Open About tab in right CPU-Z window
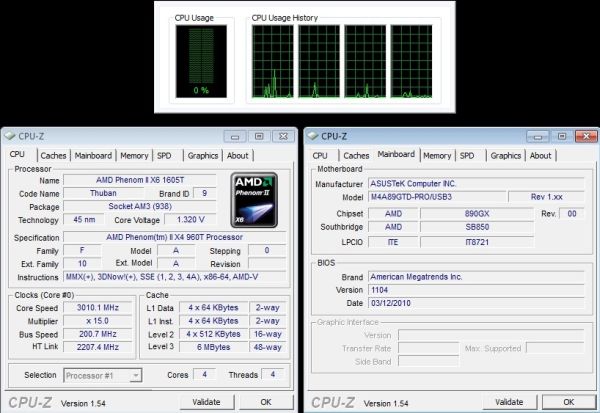This screenshot has width=600, height=413. click(x=540, y=156)
